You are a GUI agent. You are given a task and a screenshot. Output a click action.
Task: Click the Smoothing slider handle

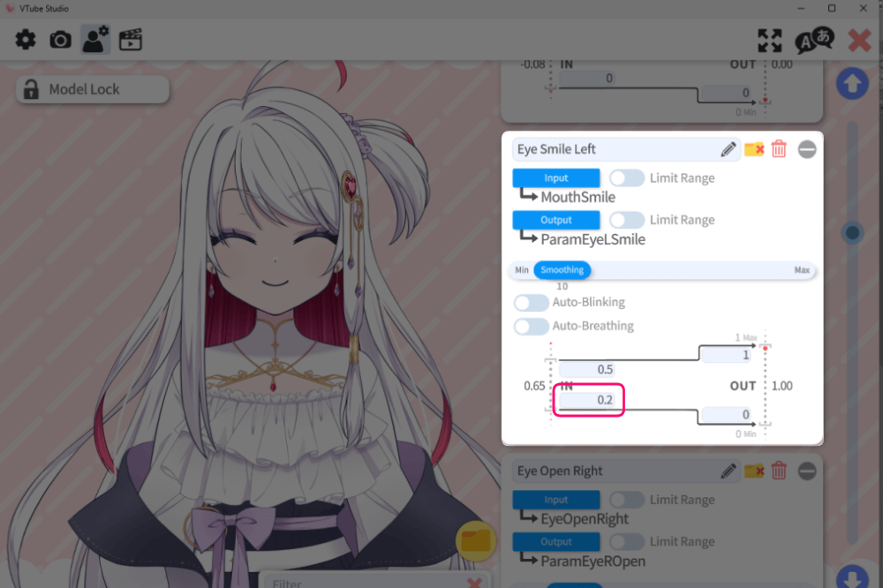point(562,270)
